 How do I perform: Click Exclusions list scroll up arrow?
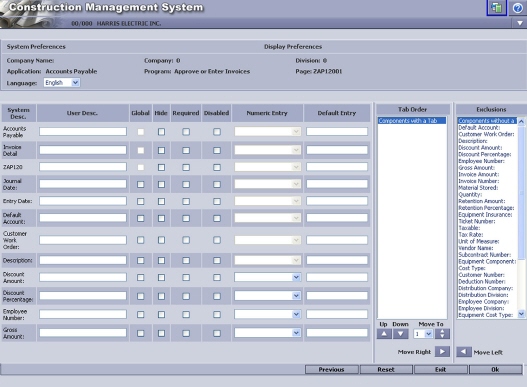(521, 121)
